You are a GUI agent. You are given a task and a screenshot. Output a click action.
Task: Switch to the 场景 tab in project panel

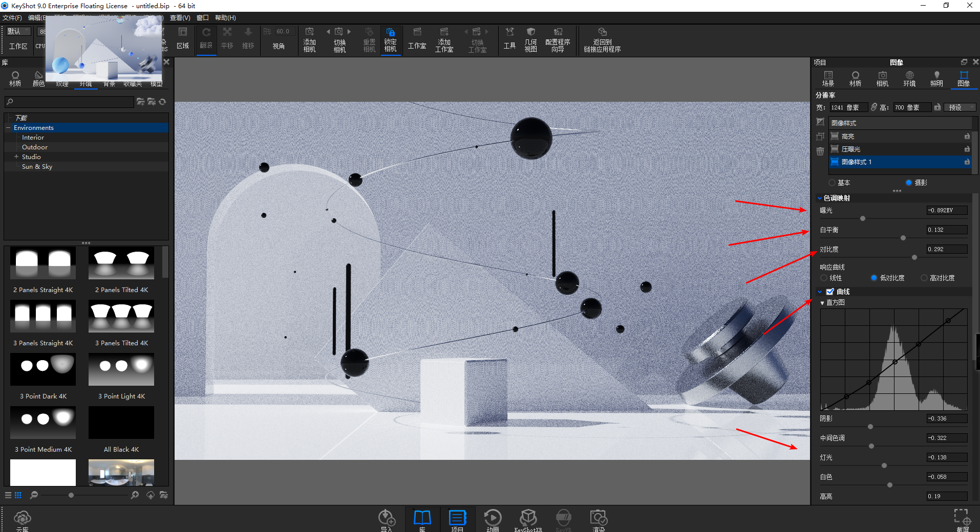[x=828, y=79]
